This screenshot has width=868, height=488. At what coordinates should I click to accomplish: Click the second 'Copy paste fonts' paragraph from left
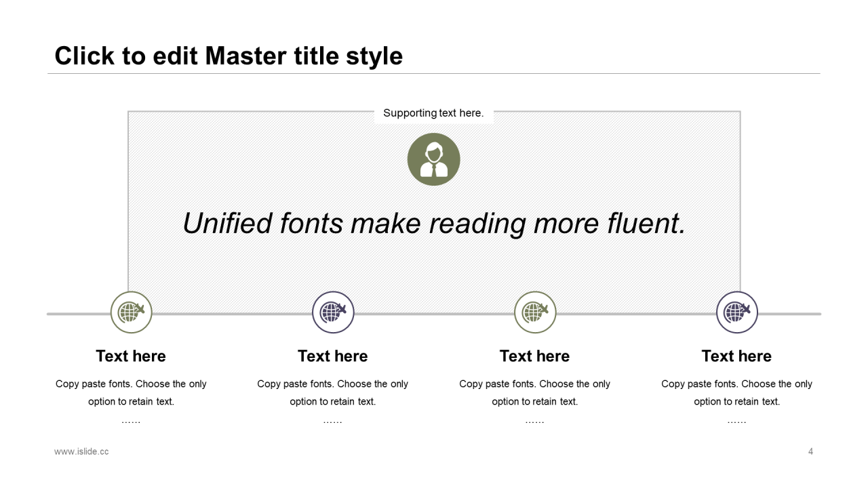[333, 392]
